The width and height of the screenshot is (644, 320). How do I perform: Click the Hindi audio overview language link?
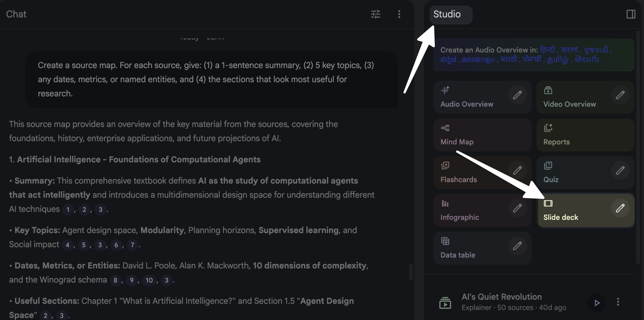547,50
